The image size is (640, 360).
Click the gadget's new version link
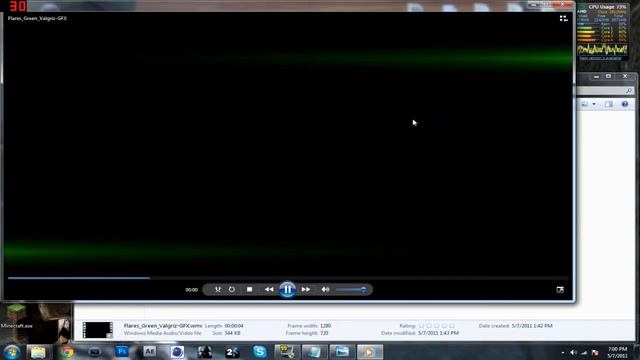(600, 58)
